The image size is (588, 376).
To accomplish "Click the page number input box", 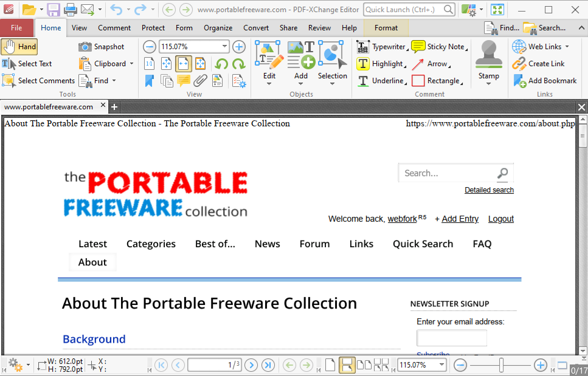I will coord(215,365).
